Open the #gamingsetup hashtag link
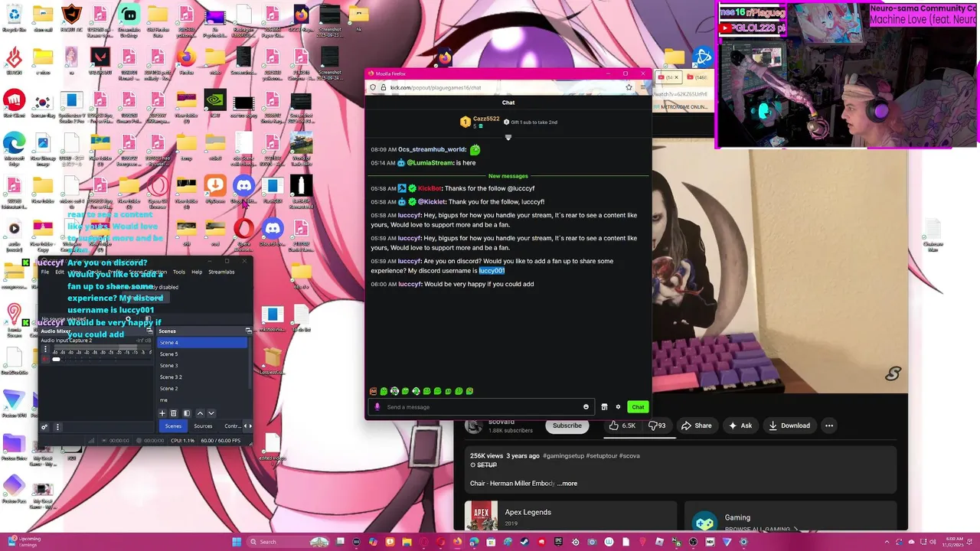Viewport: 980px width, 551px height. (565, 455)
